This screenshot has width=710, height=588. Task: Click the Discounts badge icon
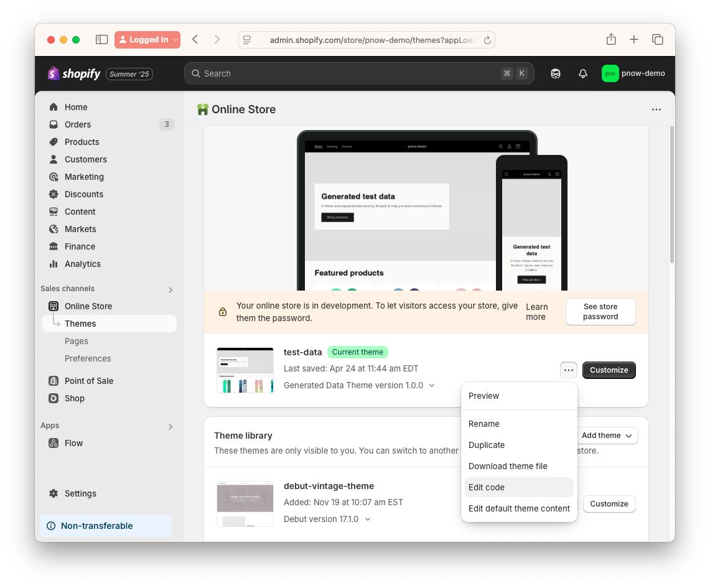(x=54, y=194)
